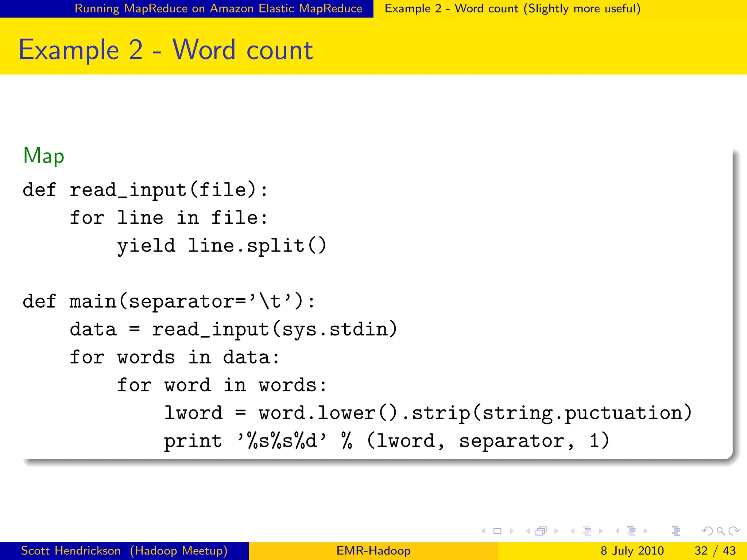Go to previous subsection arrow
Screen dimensions: 747x560
click(x=572, y=531)
